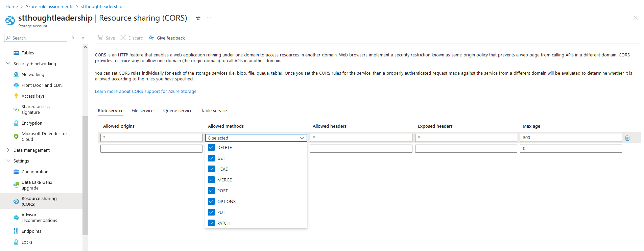Click the Resource sharing (CORS) sidebar icon
Viewport: 644px width, 251px height.
16,201
